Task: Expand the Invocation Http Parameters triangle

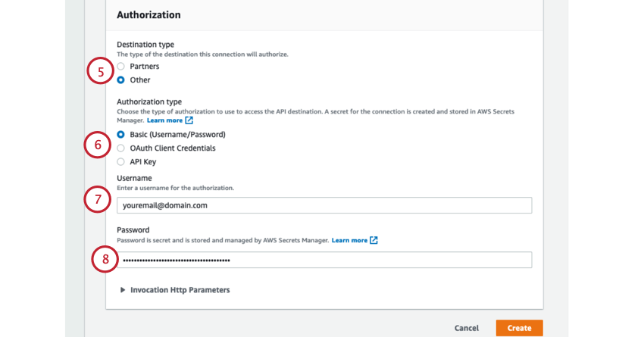Action: point(123,290)
